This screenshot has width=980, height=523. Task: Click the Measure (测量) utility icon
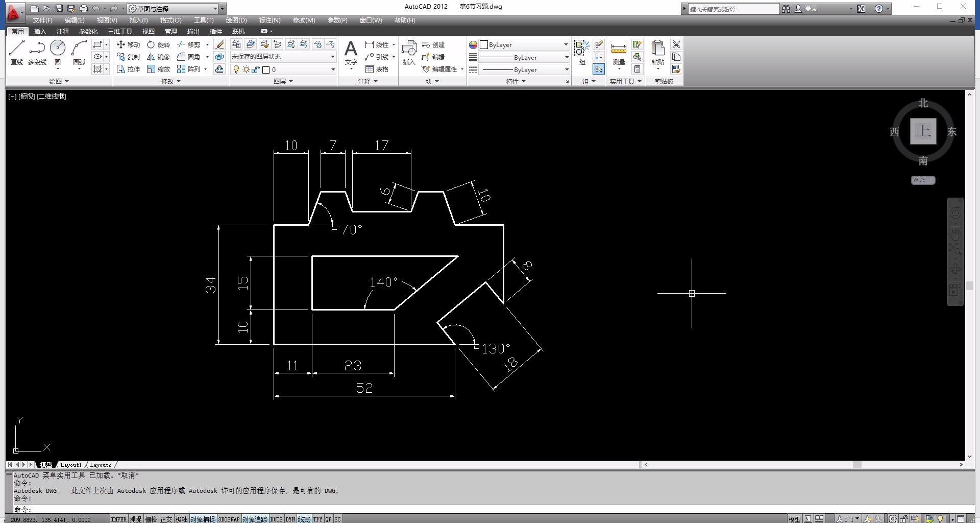pyautogui.click(x=619, y=50)
